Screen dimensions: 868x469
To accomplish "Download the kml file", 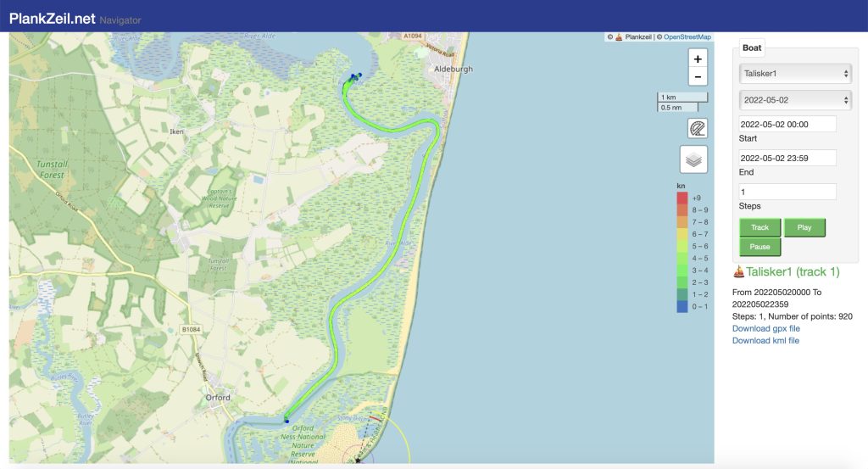I will (765, 341).
